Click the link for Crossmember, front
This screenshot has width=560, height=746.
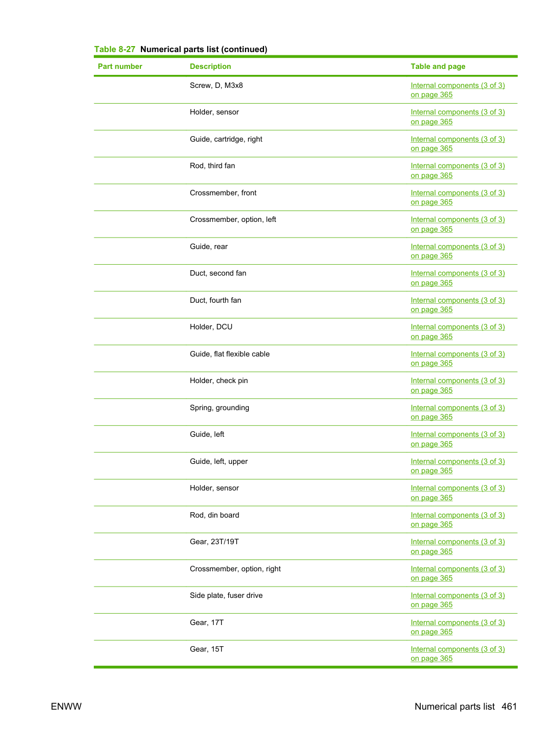(x=458, y=197)
